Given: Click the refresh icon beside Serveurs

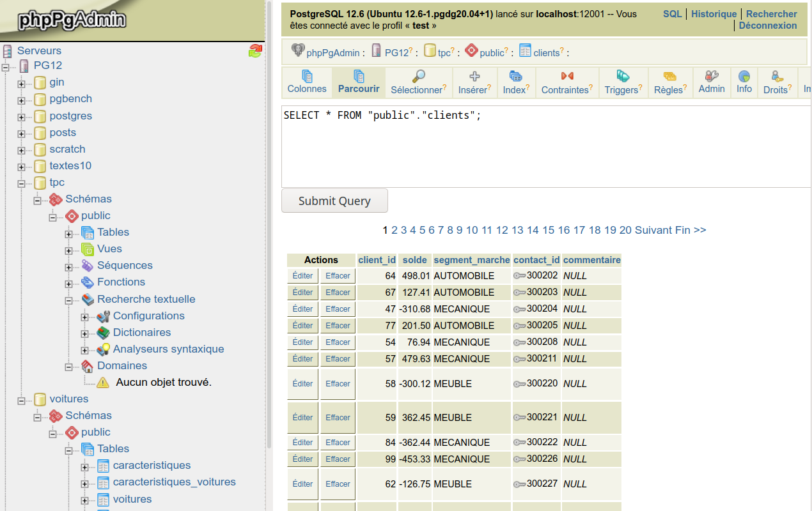Looking at the screenshot, I should click(255, 51).
